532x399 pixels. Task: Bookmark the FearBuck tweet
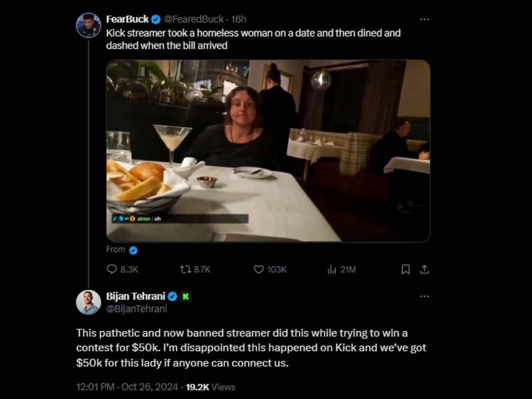[x=405, y=270]
